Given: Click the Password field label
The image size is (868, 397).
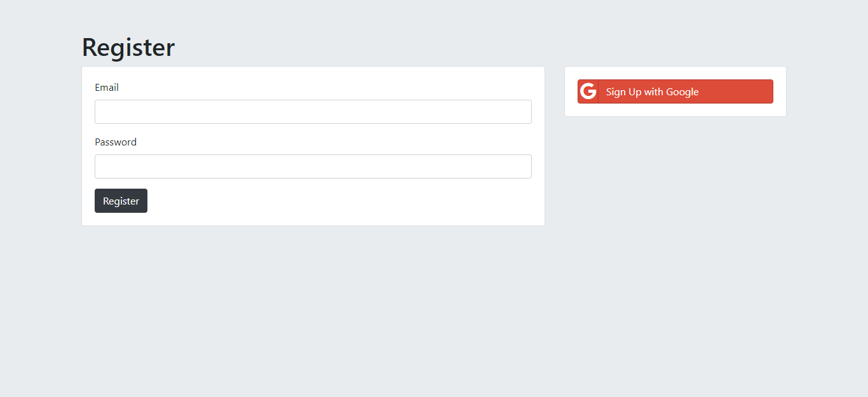Looking at the screenshot, I should (x=116, y=142).
